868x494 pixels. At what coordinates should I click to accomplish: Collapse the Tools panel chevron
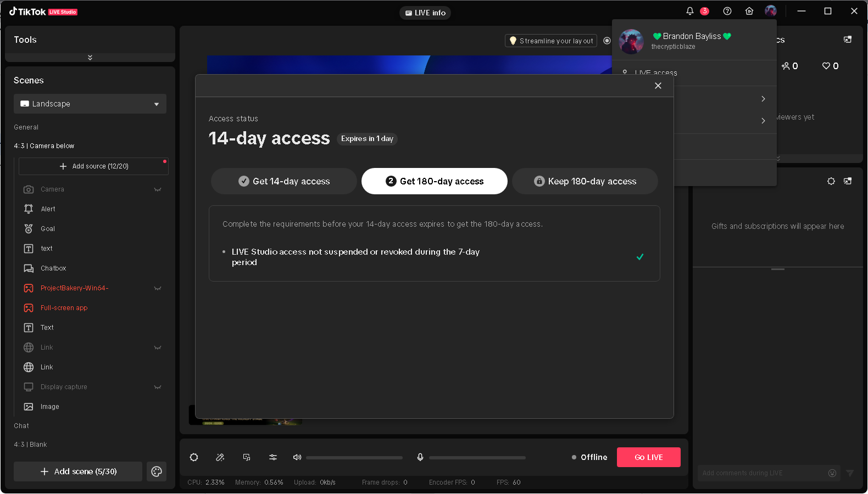click(x=90, y=58)
